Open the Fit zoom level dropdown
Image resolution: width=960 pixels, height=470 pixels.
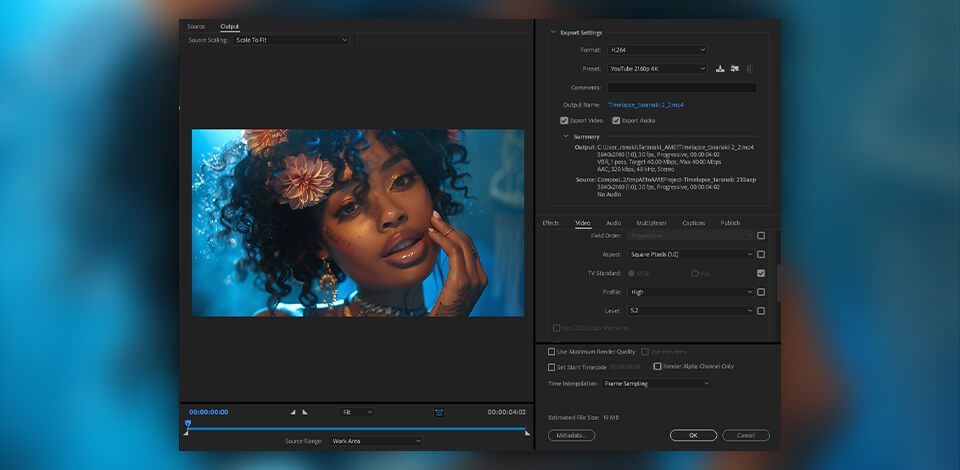[x=358, y=412]
